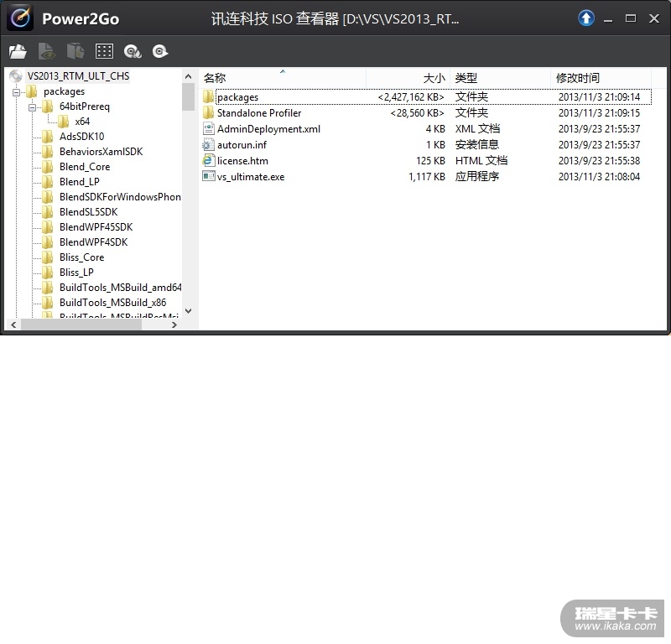Select the VS2013_RTM_ULT_CHS disc icon

pos(16,76)
